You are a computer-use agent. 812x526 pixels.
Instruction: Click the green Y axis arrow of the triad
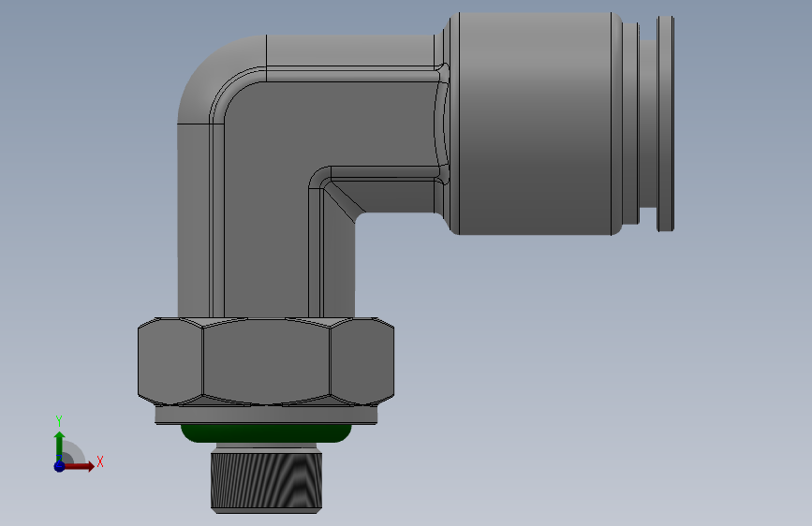click(60, 446)
